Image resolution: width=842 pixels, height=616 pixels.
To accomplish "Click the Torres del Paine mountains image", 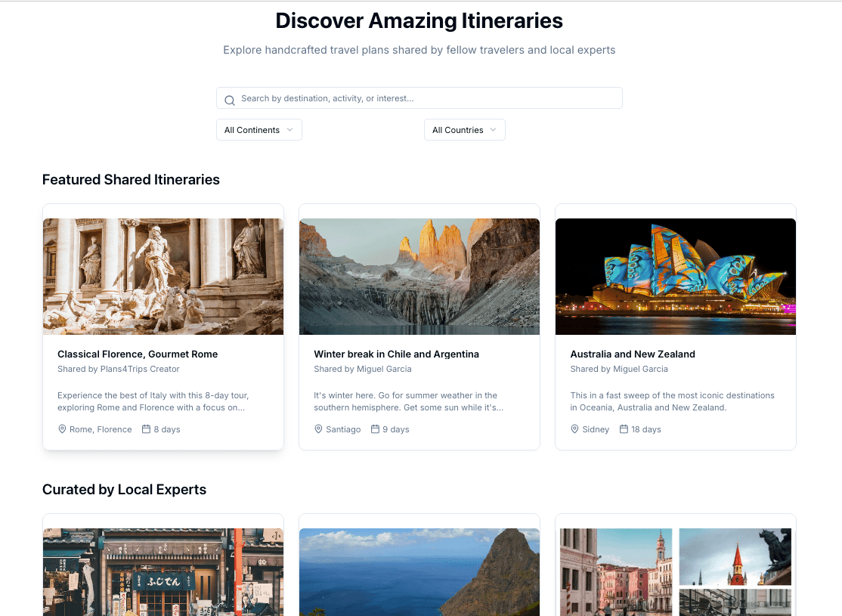I will (x=419, y=276).
